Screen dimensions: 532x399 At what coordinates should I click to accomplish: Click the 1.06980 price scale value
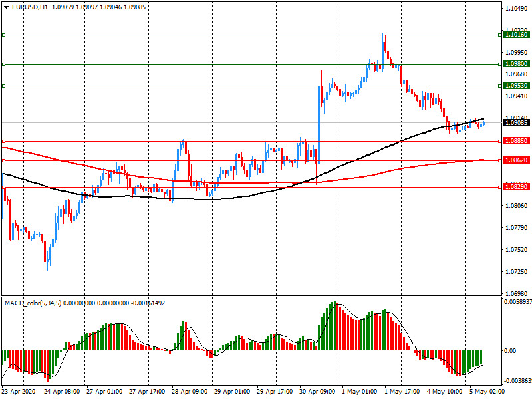517,293
